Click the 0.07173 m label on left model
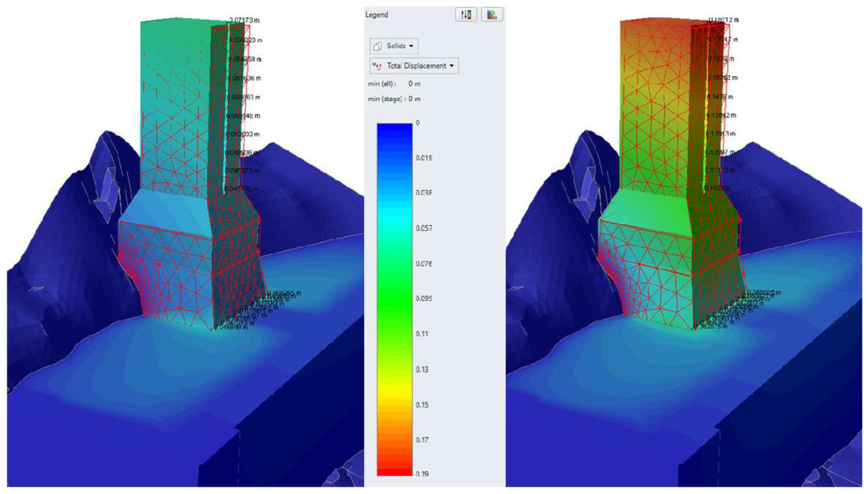The image size is (868, 494). coord(244,20)
